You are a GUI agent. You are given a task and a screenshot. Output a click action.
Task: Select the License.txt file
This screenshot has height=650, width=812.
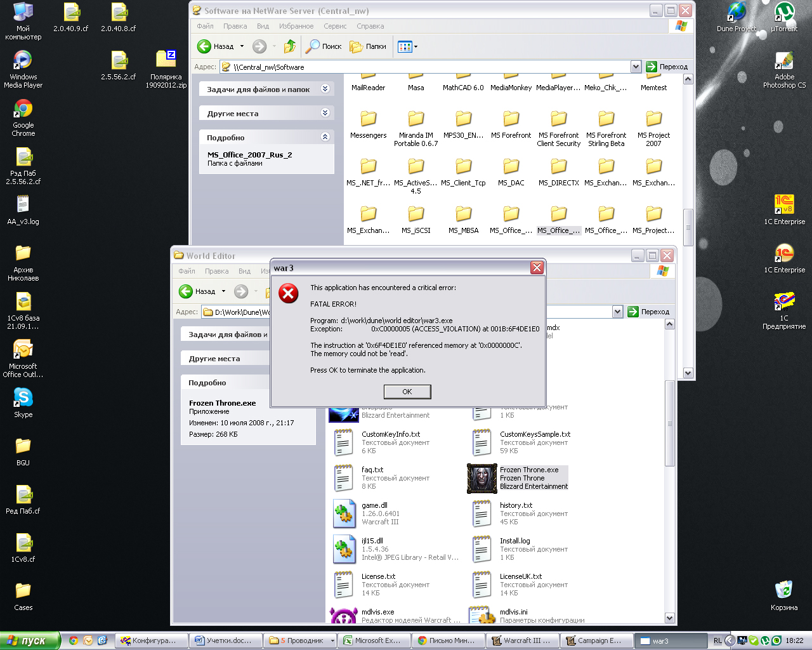pos(382,585)
